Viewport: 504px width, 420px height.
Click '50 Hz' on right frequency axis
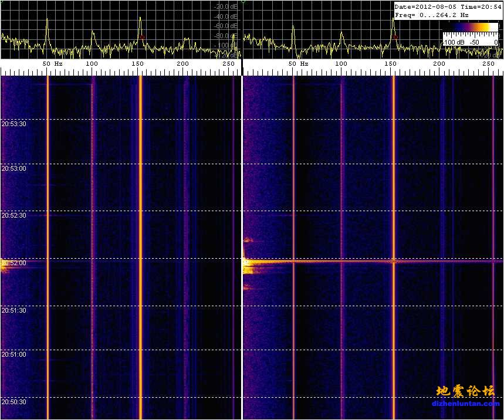click(298, 63)
